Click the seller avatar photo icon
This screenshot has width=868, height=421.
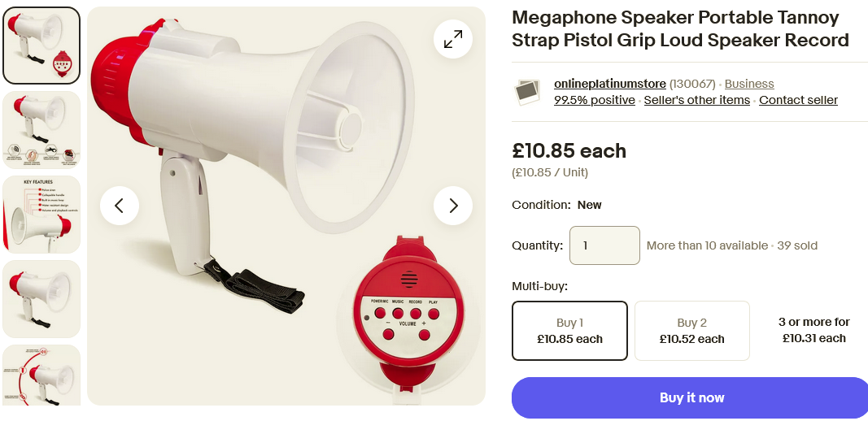[x=528, y=92]
